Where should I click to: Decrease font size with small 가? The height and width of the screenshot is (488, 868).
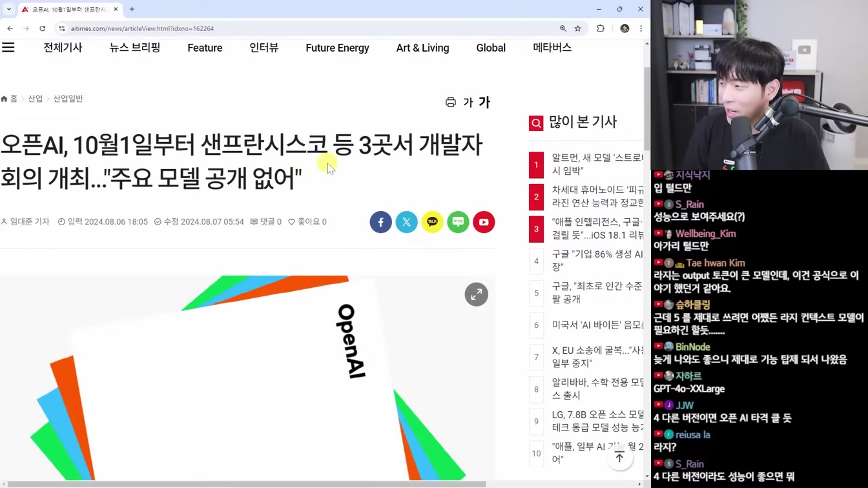(x=468, y=103)
